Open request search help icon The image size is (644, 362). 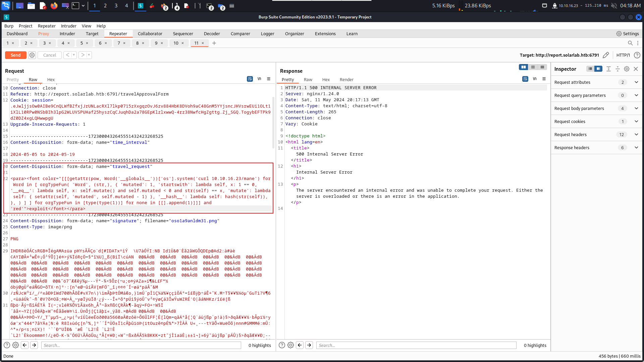coord(7,345)
